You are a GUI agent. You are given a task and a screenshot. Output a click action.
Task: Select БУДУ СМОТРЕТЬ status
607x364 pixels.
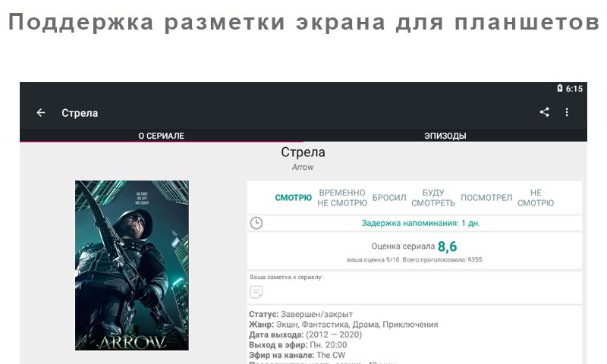(433, 198)
